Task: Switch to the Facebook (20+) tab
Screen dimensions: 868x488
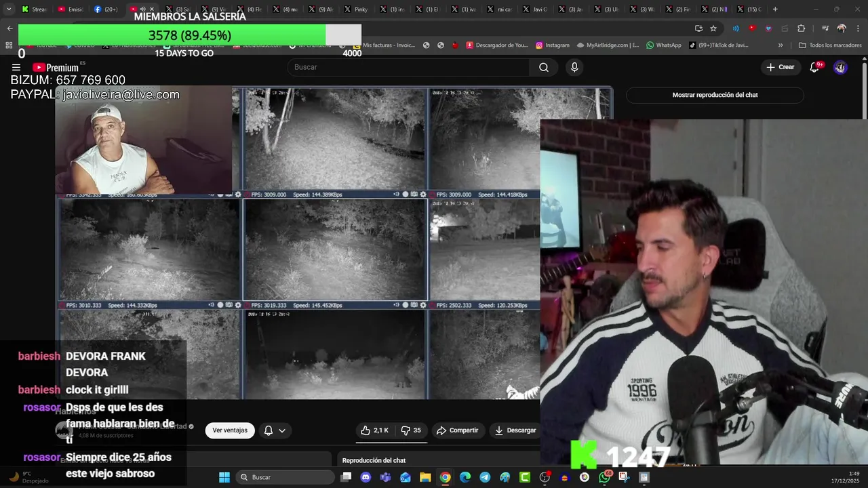Action: pos(106,9)
